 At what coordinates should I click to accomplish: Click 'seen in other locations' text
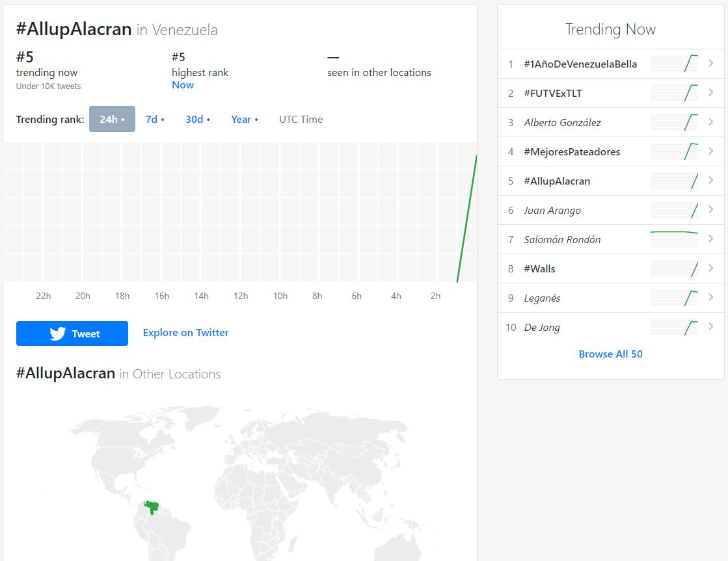379,72
